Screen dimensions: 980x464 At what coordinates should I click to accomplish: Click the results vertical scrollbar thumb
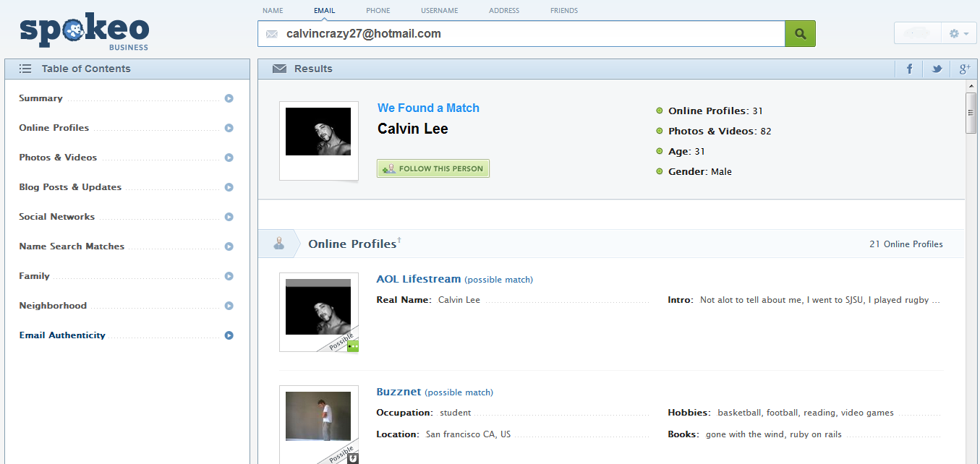tap(971, 113)
